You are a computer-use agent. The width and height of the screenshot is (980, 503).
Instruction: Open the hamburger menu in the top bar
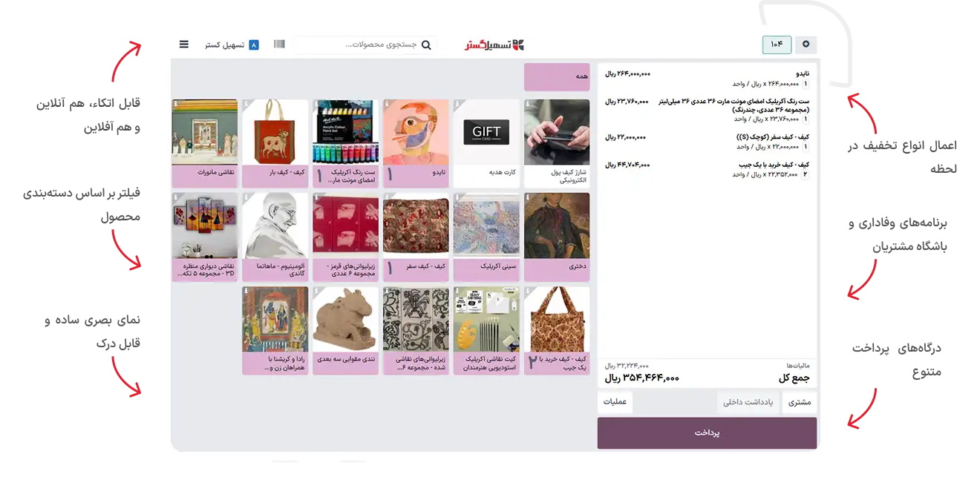(184, 45)
